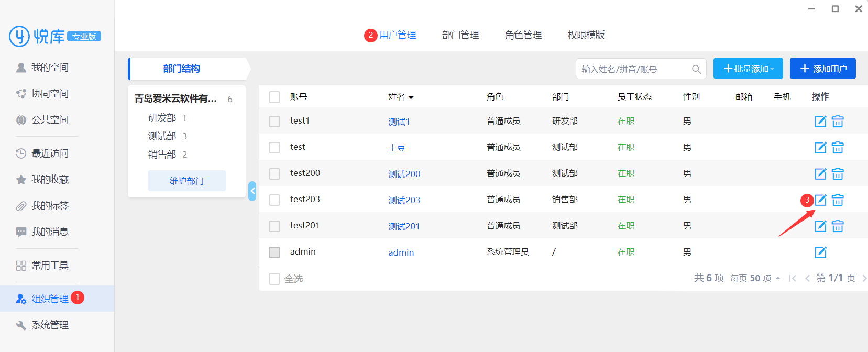Screen dimensions: 868x352
Task: Click the 维护部门 button
Action: tap(186, 181)
